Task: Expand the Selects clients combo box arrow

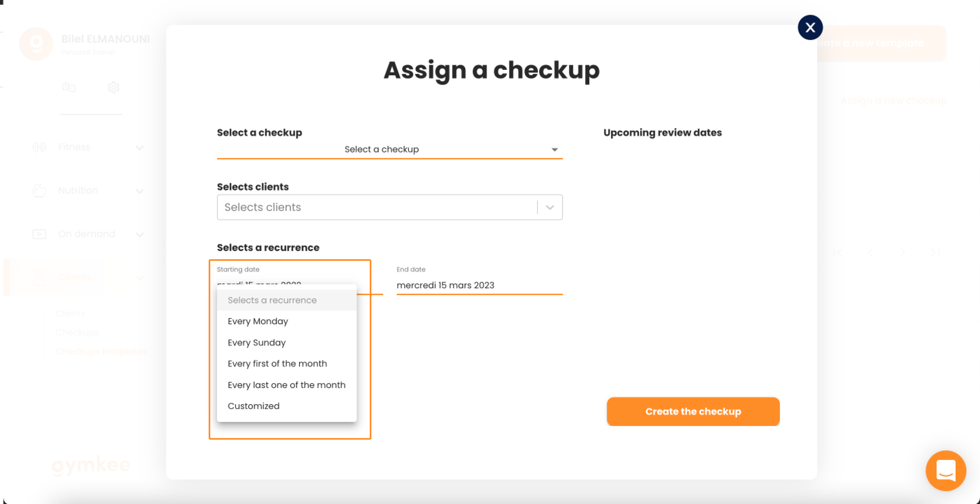Action: tap(550, 207)
